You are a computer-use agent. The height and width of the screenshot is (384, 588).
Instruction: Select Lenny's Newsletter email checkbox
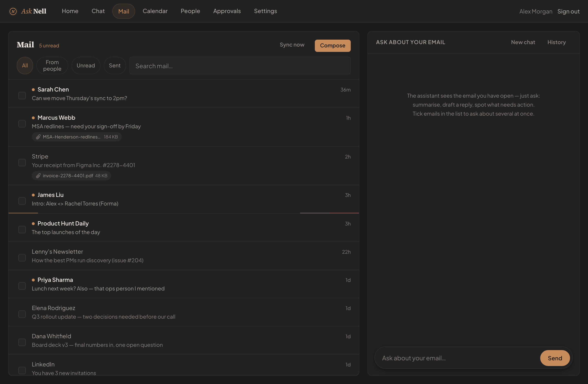22,258
